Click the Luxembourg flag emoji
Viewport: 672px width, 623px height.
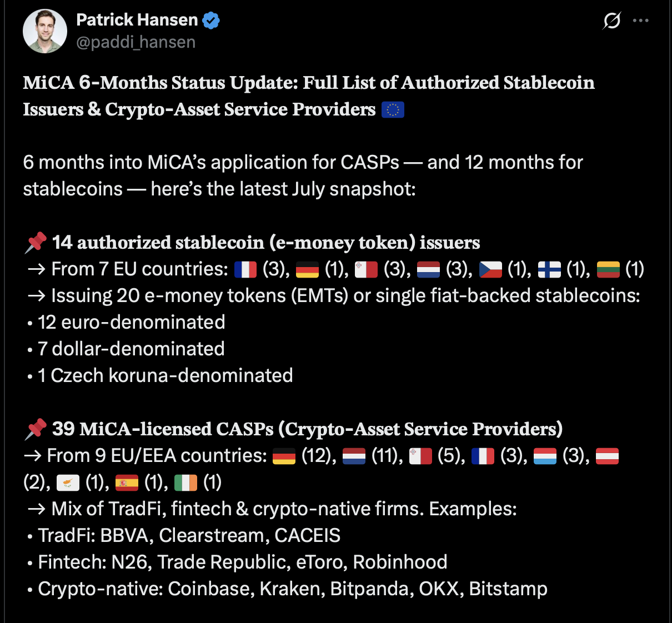click(545, 456)
